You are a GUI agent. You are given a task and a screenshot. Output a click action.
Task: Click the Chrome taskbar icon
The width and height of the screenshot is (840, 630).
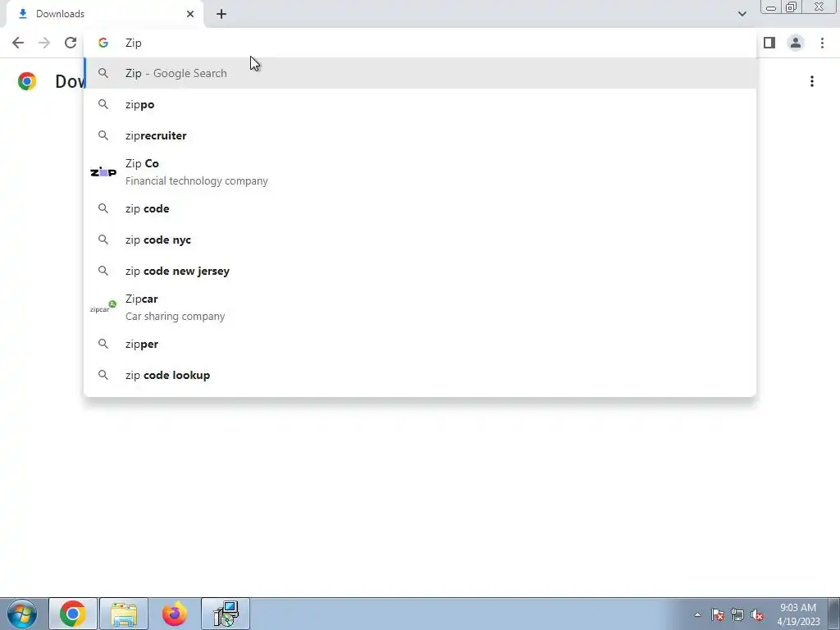[73, 614]
